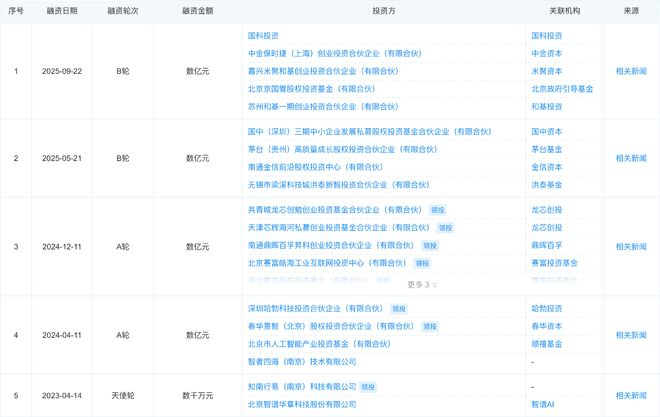
Task: Select the date cell 2023-04-14
Action: (62, 396)
